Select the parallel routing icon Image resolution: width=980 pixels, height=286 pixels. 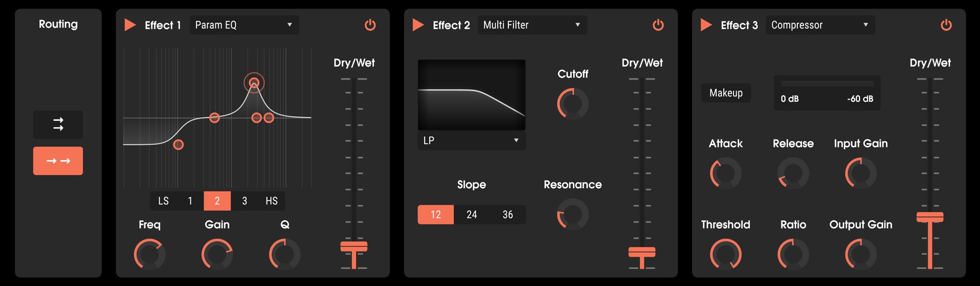(58, 124)
